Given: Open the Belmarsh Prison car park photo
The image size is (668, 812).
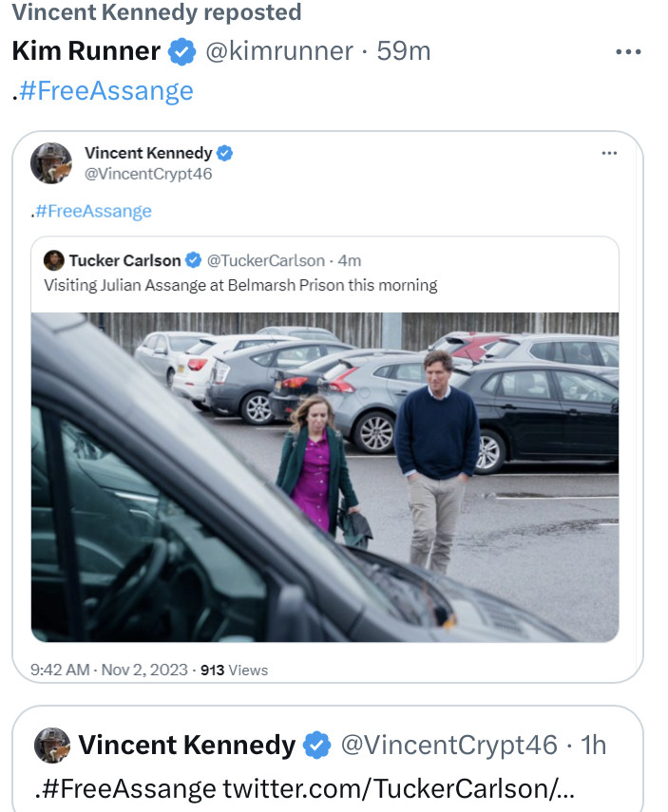Looking at the screenshot, I should tap(325, 477).
